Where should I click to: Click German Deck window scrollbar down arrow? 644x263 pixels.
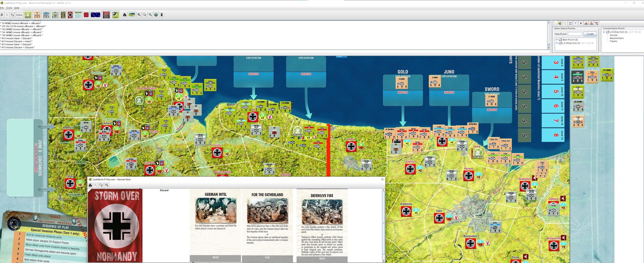383,261
